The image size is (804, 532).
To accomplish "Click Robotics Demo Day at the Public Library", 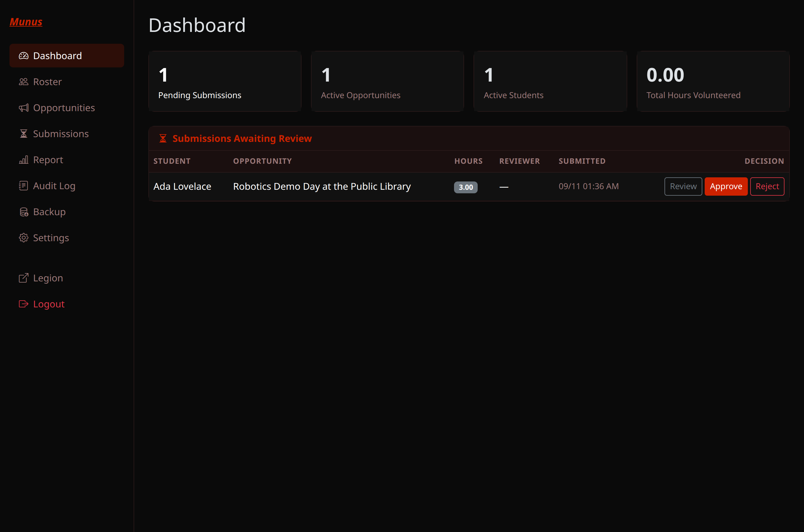I will coord(322,186).
